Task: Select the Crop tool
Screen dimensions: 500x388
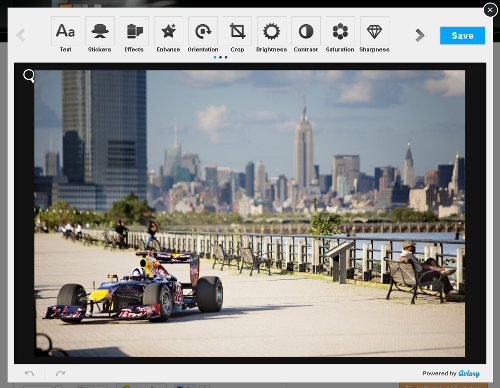Action: 237,35
